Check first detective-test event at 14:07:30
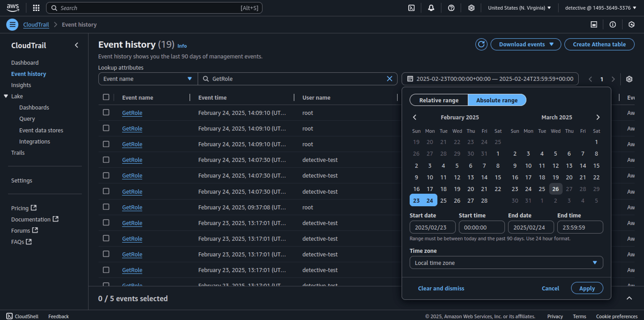 (x=106, y=159)
